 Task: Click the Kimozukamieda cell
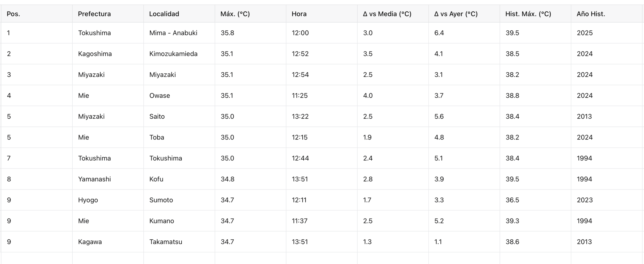[173, 54]
